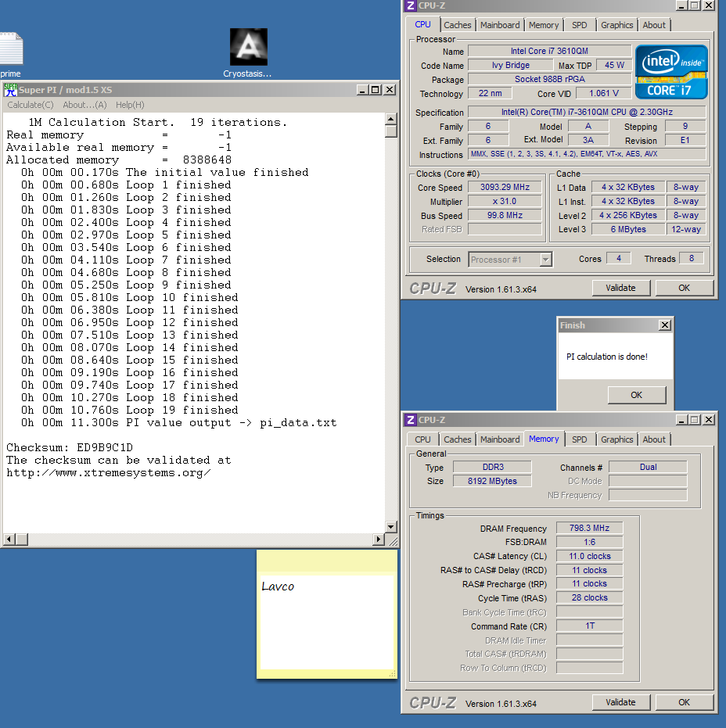This screenshot has height=728, width=726.
Task: Click OK in top CPU-Z window
Action: click(x=685, y=288)
